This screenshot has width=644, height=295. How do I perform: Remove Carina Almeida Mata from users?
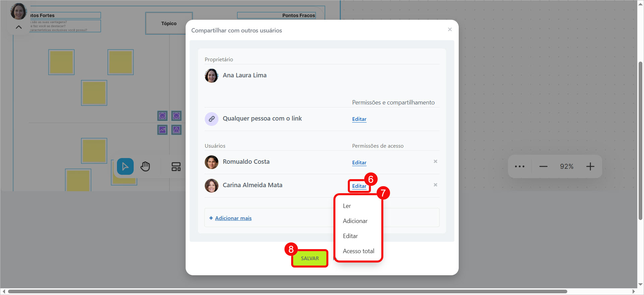(x=435, y=185)
